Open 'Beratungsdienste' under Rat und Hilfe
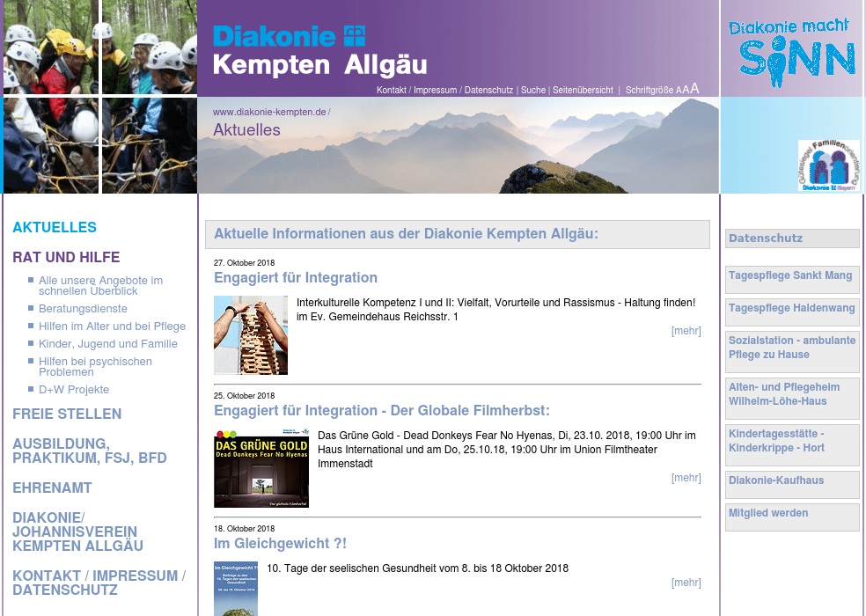This screenshot has height=616, width=866. [x=83, y=309]
